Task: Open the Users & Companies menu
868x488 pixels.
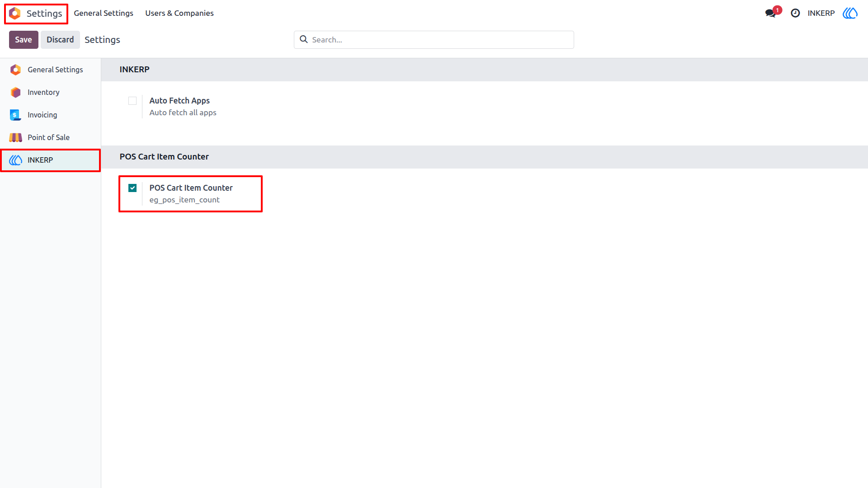Action: click(179, 13)
